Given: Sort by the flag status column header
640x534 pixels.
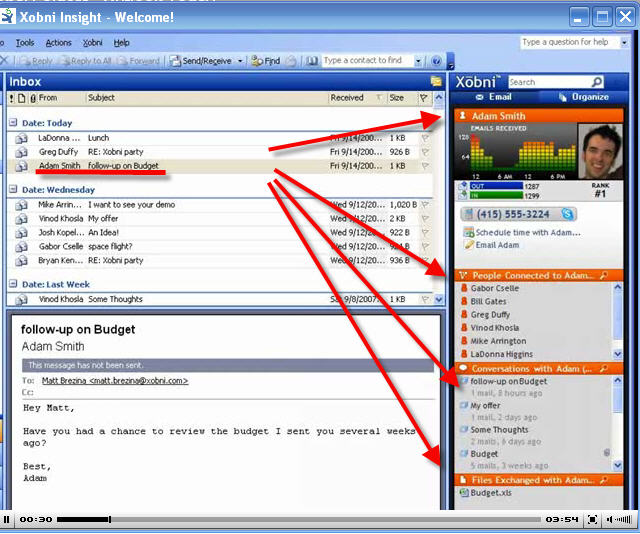Looking at the screenshot, I should pos(424,98).
